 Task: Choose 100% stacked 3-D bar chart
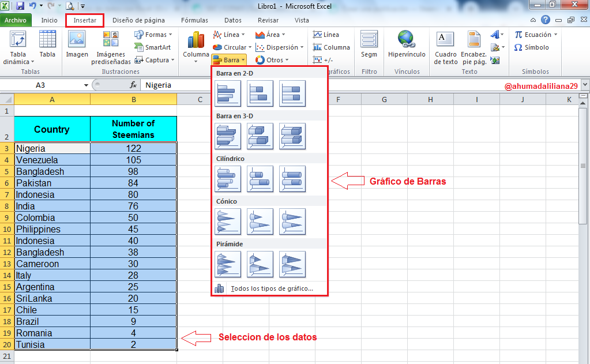292,136
